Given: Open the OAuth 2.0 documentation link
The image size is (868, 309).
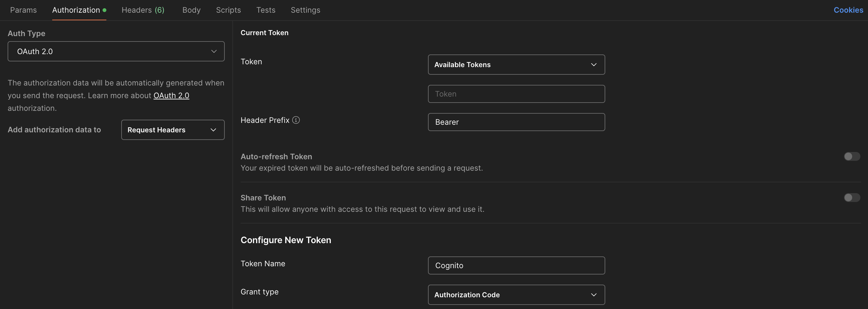Looking at the screenshot, I should point(171,95).
